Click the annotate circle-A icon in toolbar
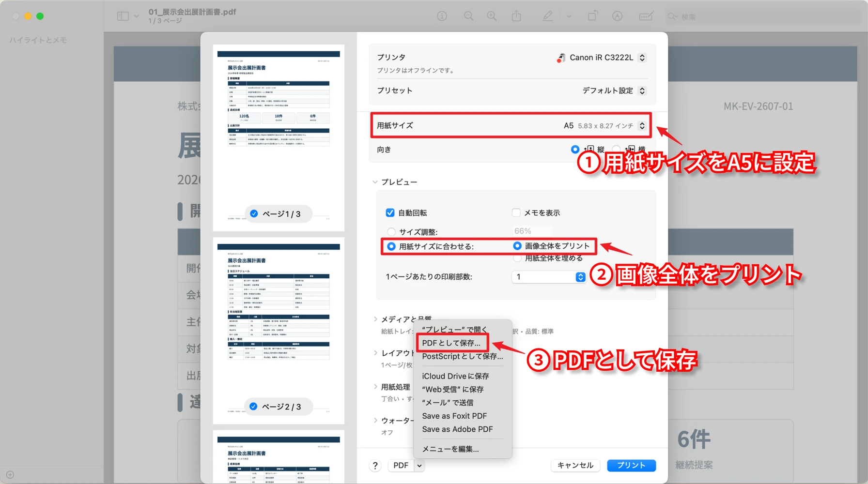This screenshot has width=868, height=484. [617, 16]
